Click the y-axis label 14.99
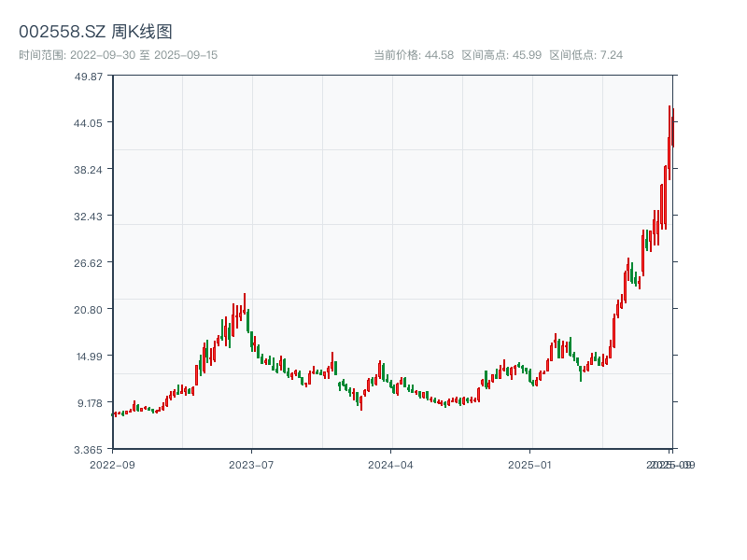The width and height of the screenshot is (747, 560). click(x=89, y=357)
